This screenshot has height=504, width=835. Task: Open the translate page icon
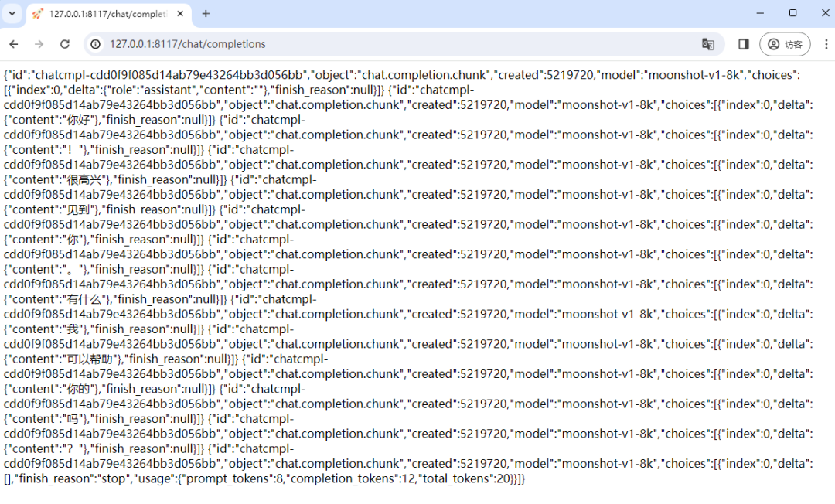(707, 44)
